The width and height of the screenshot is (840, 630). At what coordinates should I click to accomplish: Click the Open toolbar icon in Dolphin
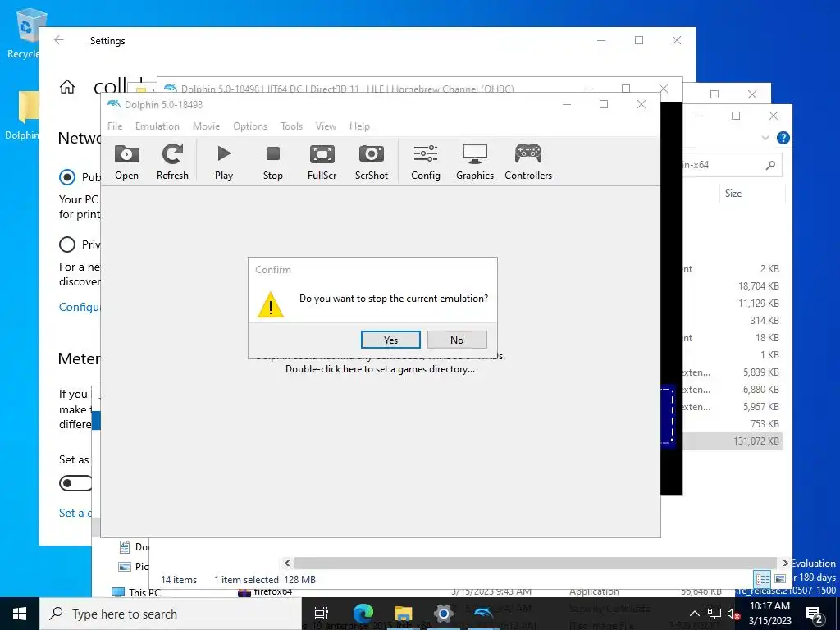click(x=126, y=162)
